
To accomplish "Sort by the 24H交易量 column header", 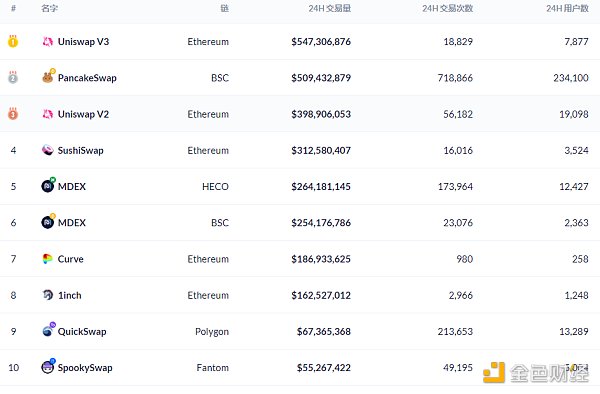I will [329, 8].
